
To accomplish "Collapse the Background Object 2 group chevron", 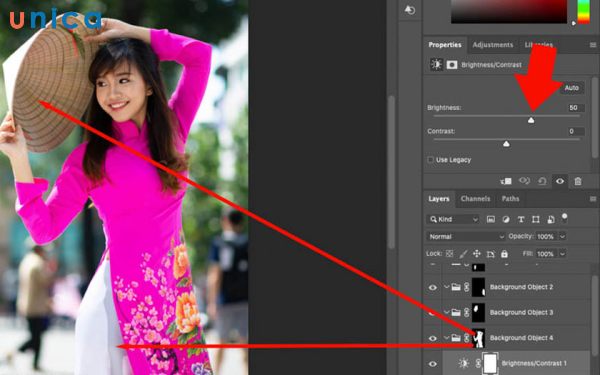I will (446, 287).
